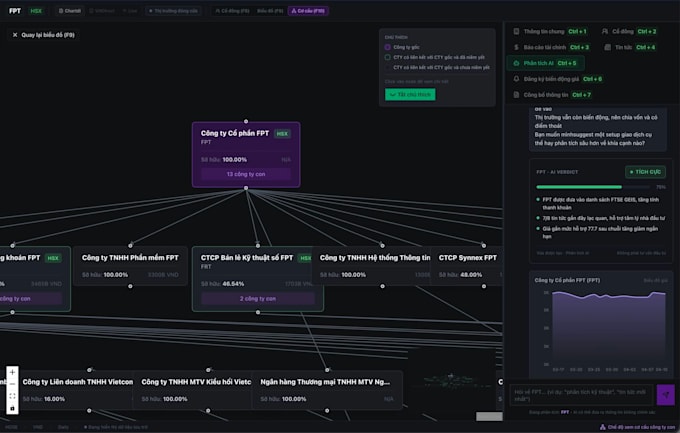Close ownership view via Quay lại biểu đồ X
Image resolution: width=680 pixels, height=433 pixels.
point(15,35)
